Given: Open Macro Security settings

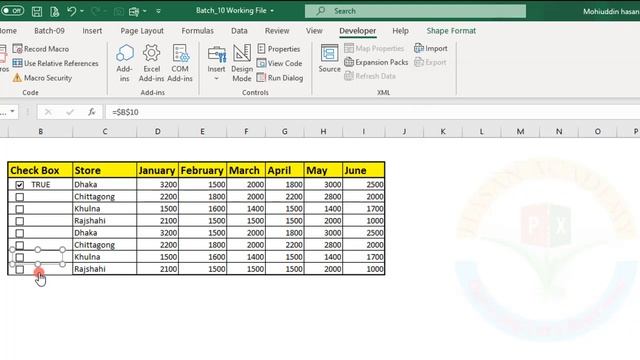Looking at the screenshot, I should tap(42, 78).
